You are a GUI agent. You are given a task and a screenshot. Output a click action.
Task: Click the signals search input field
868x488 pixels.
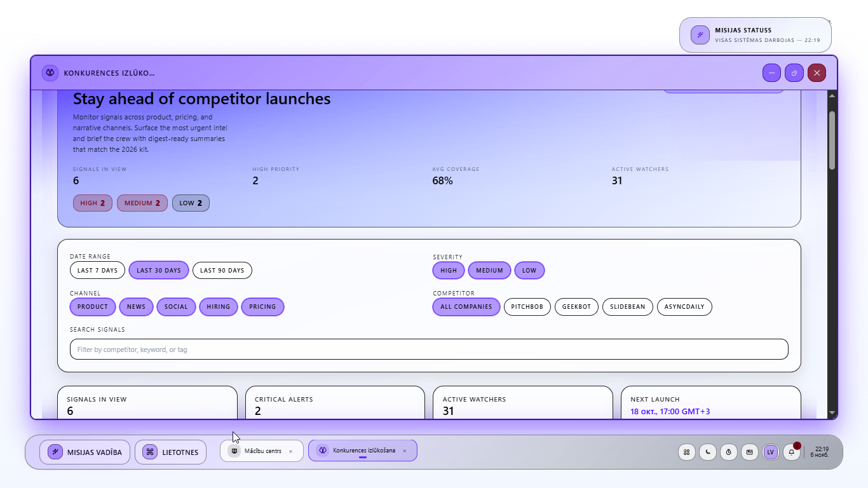point(429,349)
